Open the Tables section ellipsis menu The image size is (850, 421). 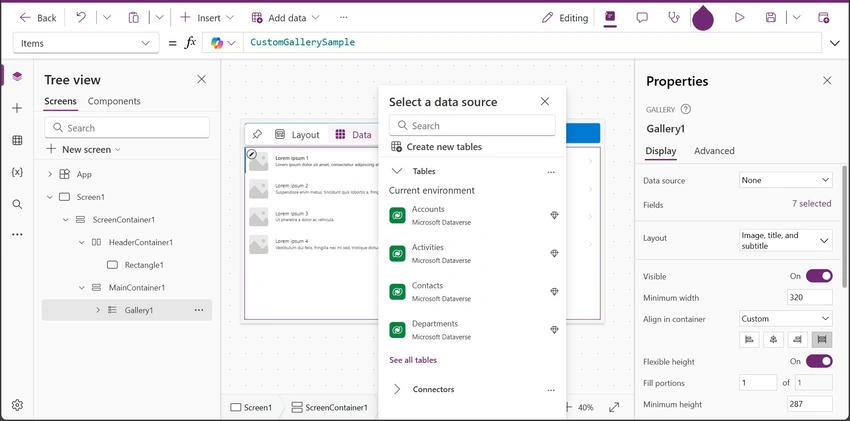(551, 172)
